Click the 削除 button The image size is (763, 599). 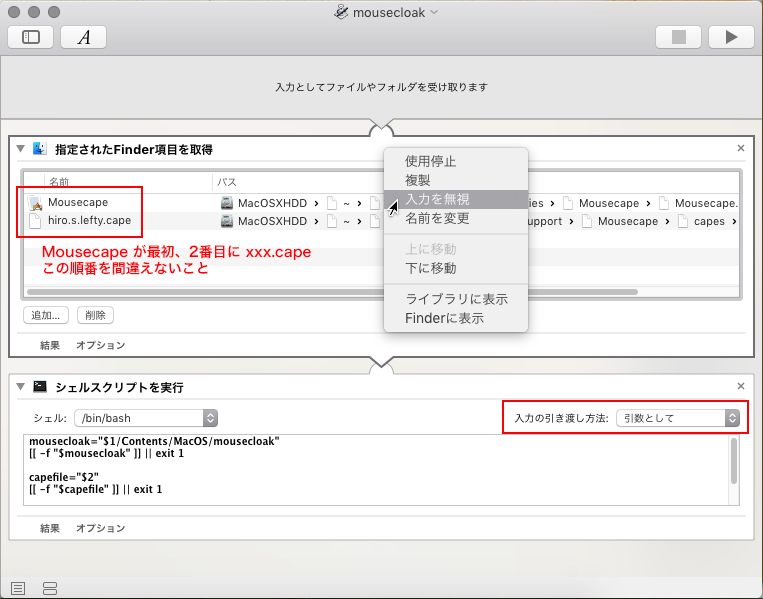95,315
